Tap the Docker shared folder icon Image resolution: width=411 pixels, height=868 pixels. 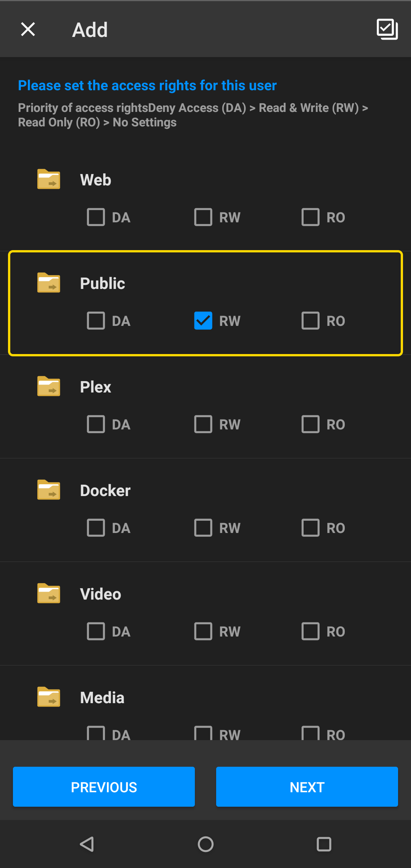click(49, 490)
